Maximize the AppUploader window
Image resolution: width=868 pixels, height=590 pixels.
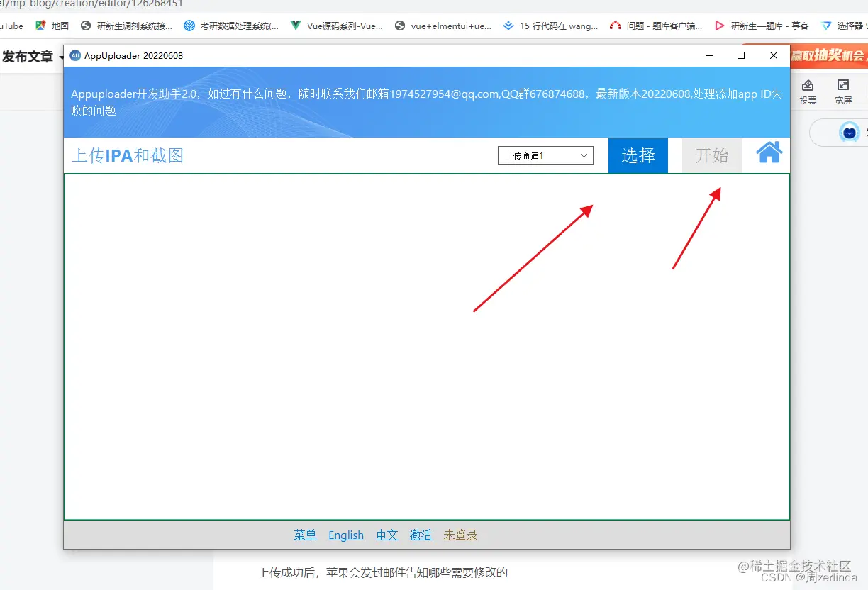741,55
